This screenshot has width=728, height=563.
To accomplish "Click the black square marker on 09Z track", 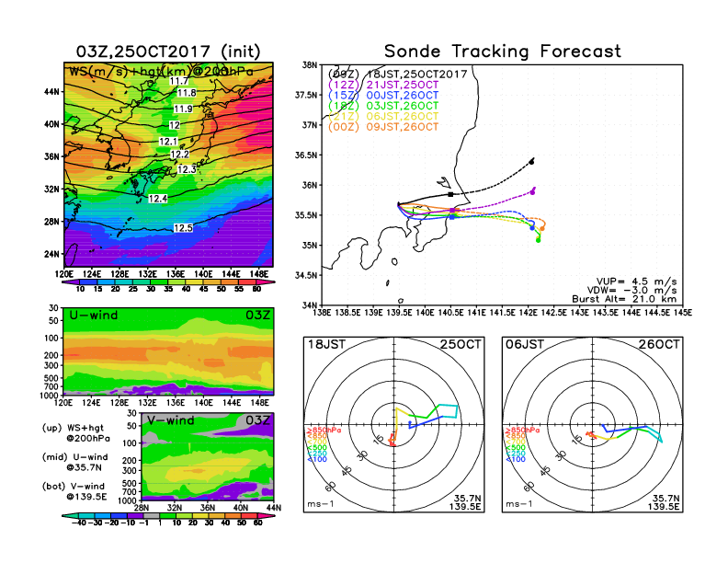I will [450, 194].
